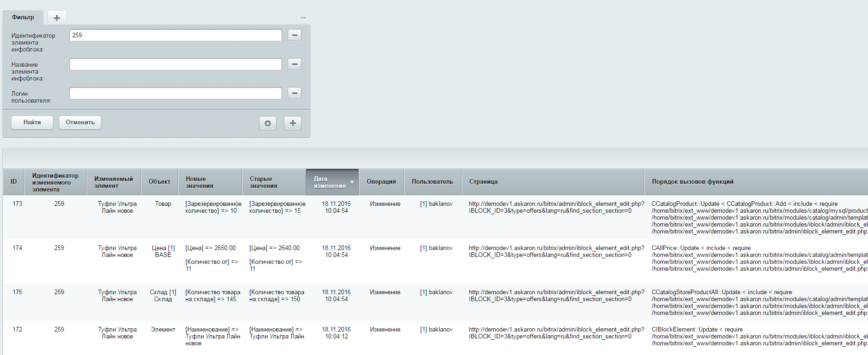Remove the infoblock element name filter row
Viewport: 868px width, 355px height.
295,64
